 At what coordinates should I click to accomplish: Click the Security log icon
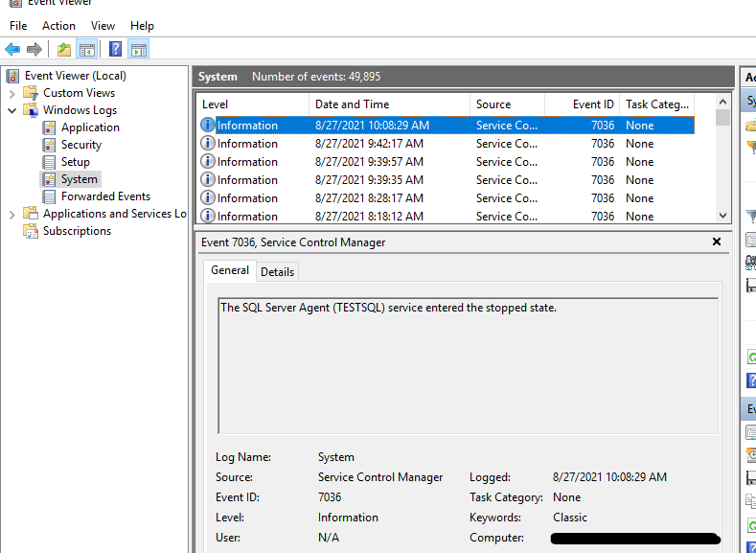coord(49,145)
